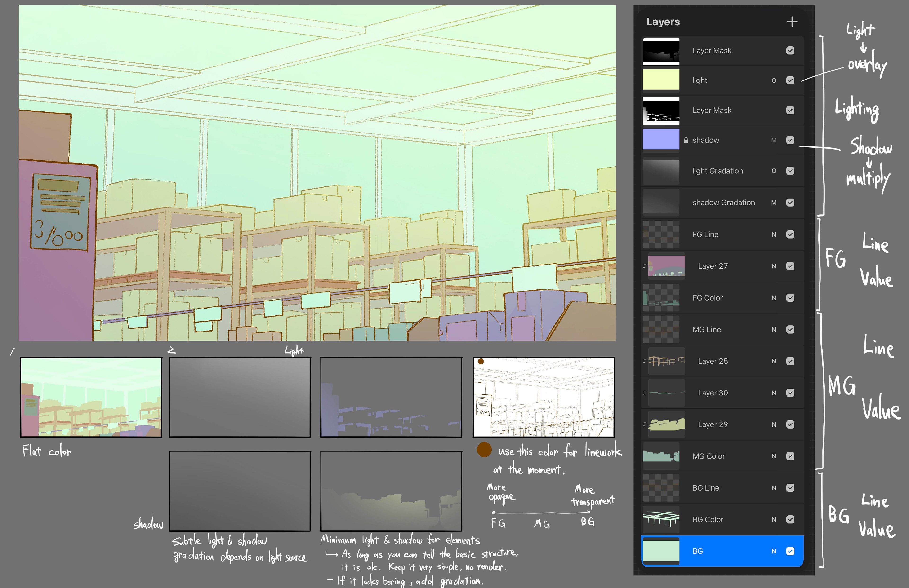Open blend mode N on Layer 27
Screen dimensions: 909x588
coord(774,266)
